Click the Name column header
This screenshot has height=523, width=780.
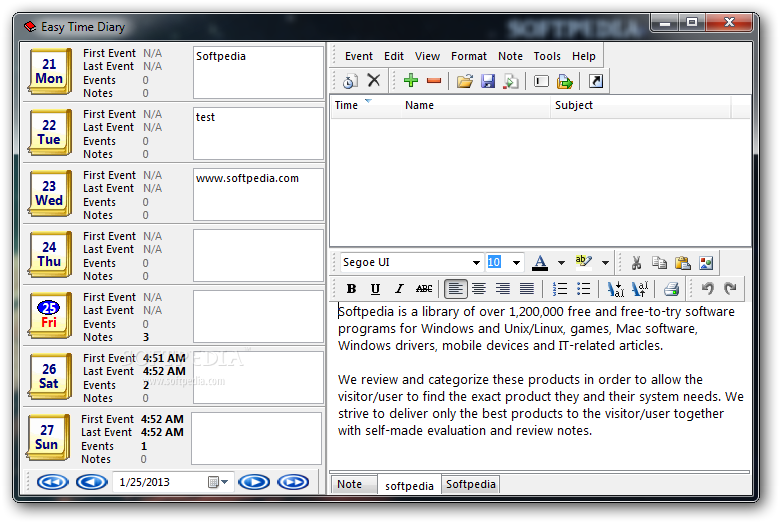pos(475,105)
